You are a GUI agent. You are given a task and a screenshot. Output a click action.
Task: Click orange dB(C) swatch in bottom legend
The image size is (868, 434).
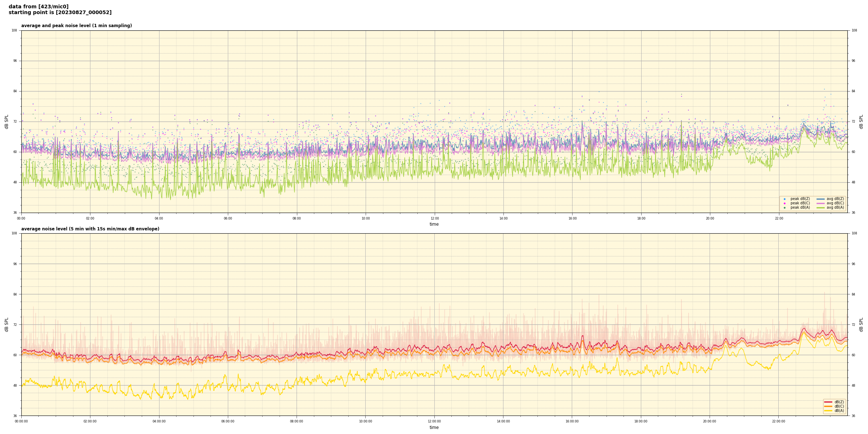[828, 406]
